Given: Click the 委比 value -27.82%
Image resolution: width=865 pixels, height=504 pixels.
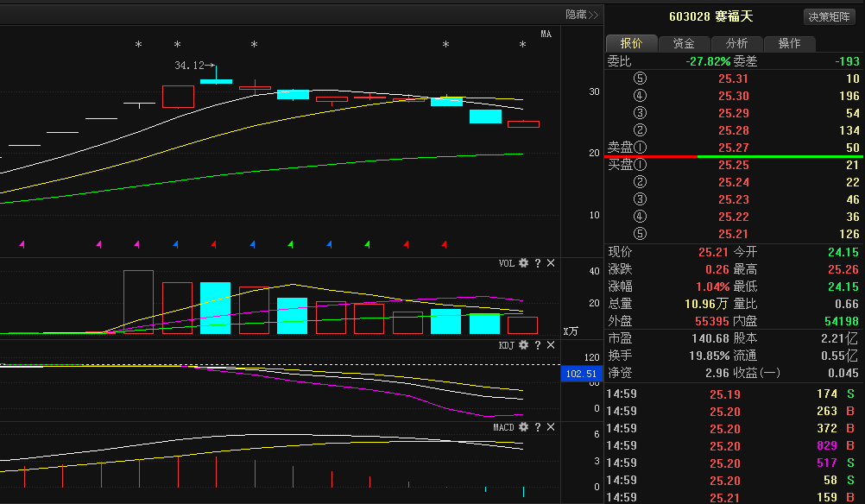Looking at the screenshot, I should [x=708, y=61].
